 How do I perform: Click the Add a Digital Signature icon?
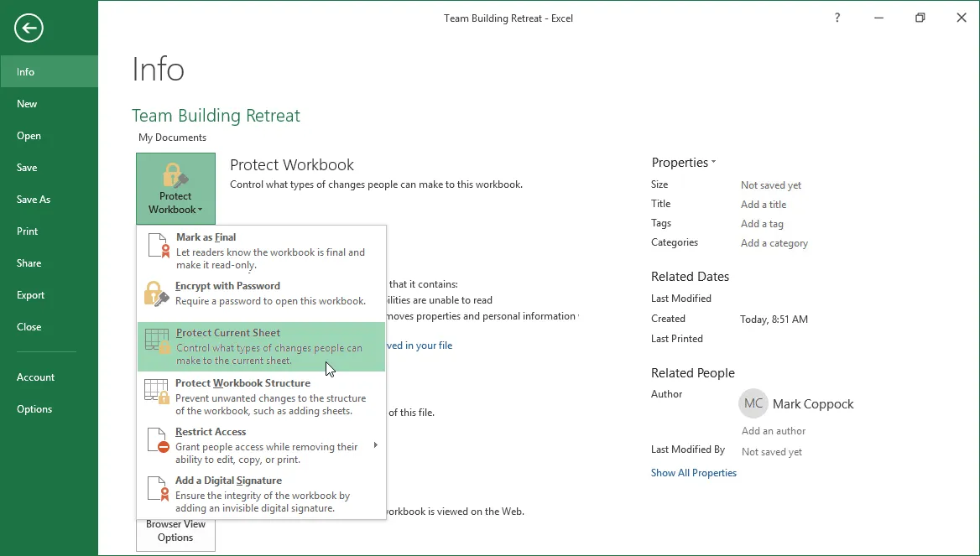[158, 489]
